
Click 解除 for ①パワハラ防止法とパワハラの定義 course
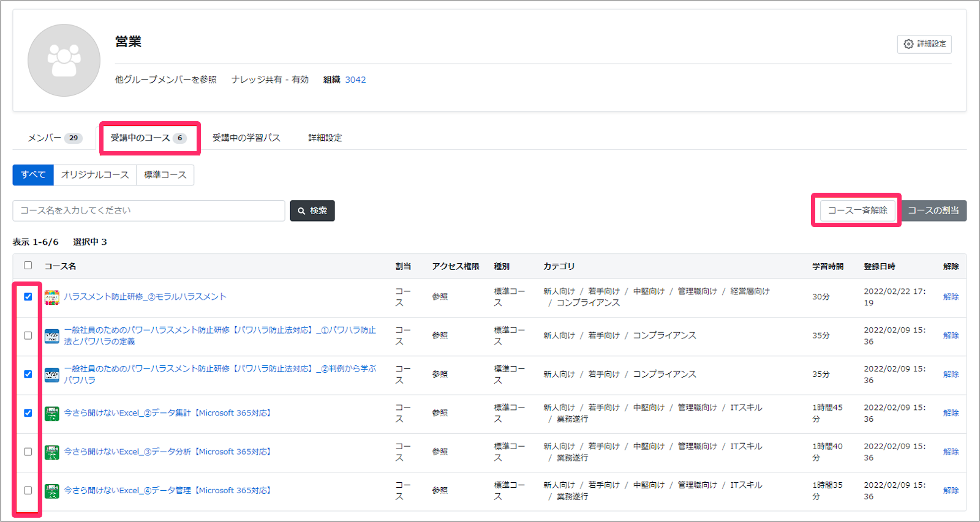951,335
